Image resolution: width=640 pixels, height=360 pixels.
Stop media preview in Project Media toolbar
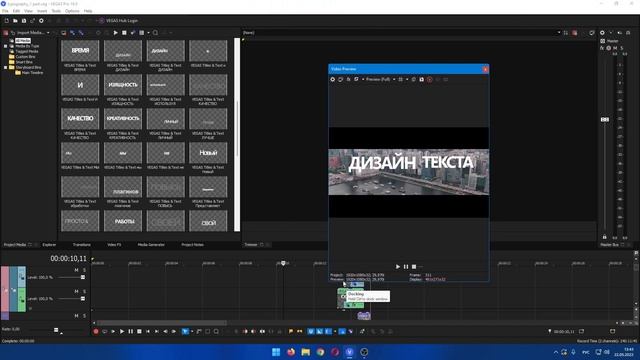point(124,33)
